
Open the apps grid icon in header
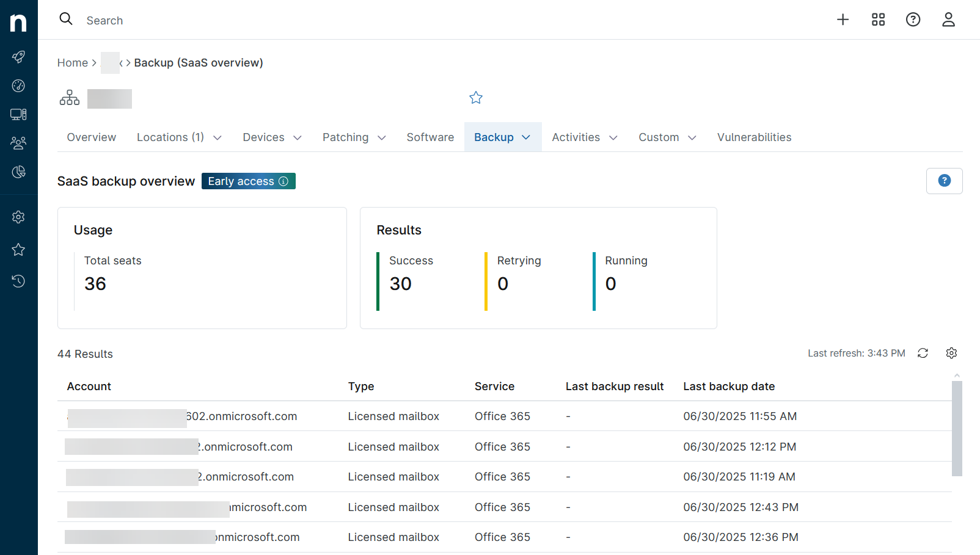click(878, 20)
